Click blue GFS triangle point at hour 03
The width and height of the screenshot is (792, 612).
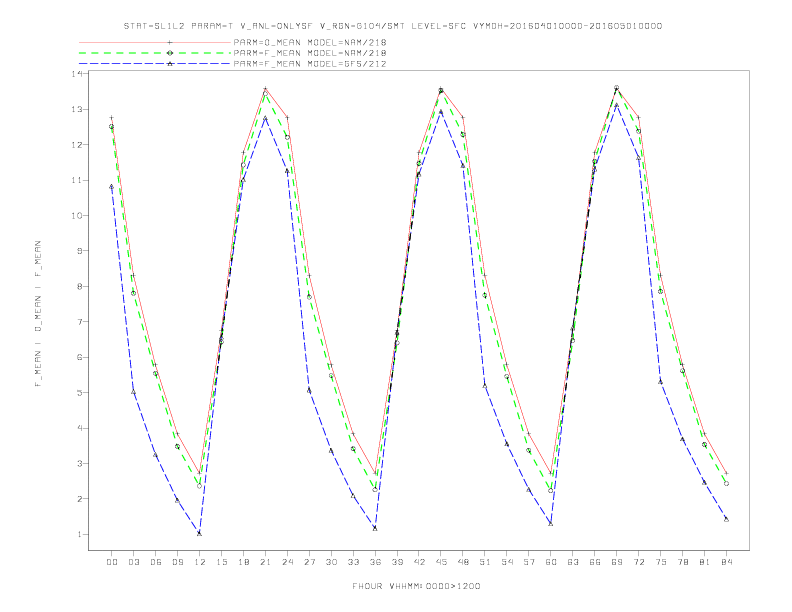pyautogui.click(x=133, y=392)
